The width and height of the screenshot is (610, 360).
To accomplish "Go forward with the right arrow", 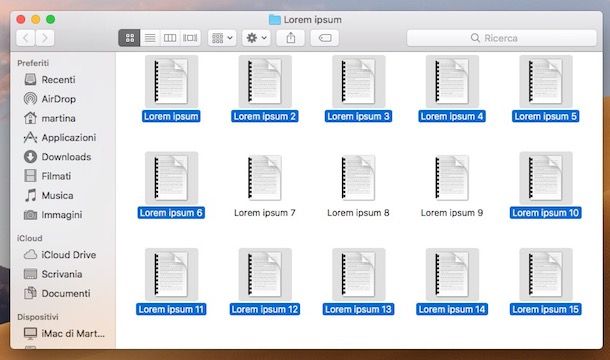I will pos(45,38).
